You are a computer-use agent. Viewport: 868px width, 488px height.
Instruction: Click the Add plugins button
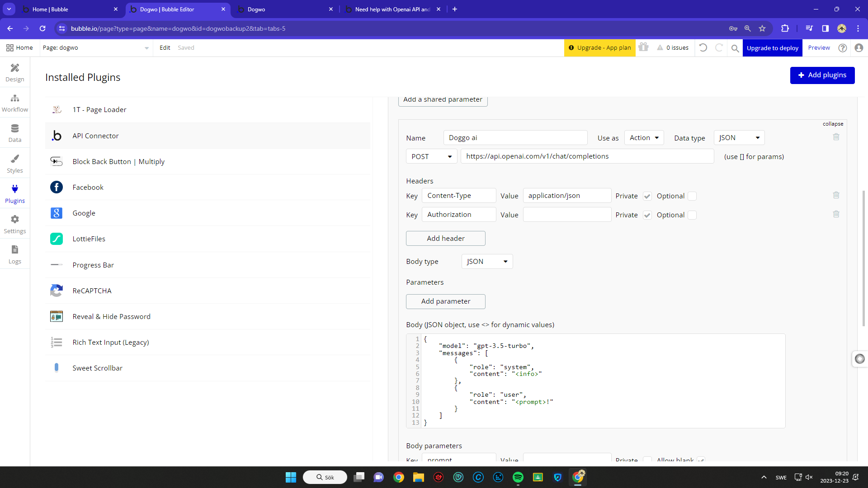(822, 75)
